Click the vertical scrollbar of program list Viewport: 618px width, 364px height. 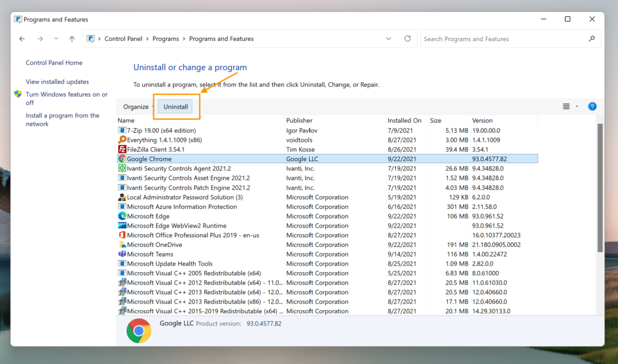(599, 187)
